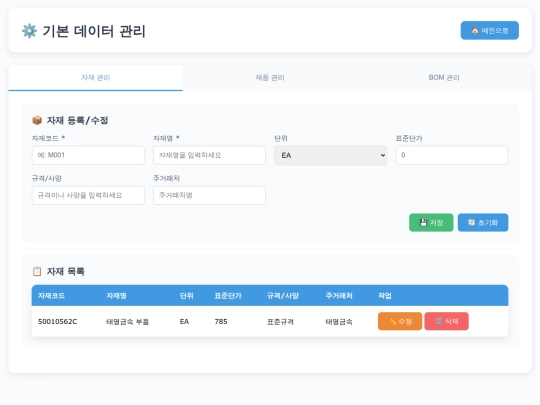This screenshot has width=540, height=405.
Task: Click the 주거래처 input field
Action: [209, 195]
